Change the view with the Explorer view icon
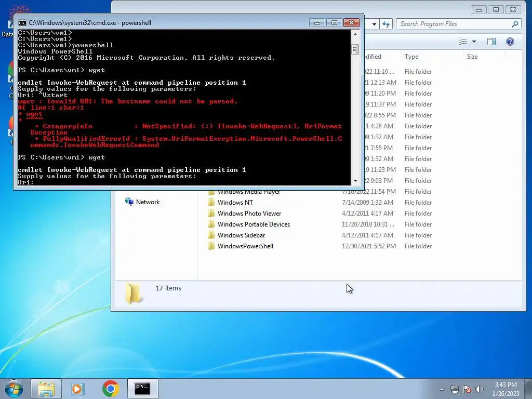The image size is (532, 399). click(463, 42)
